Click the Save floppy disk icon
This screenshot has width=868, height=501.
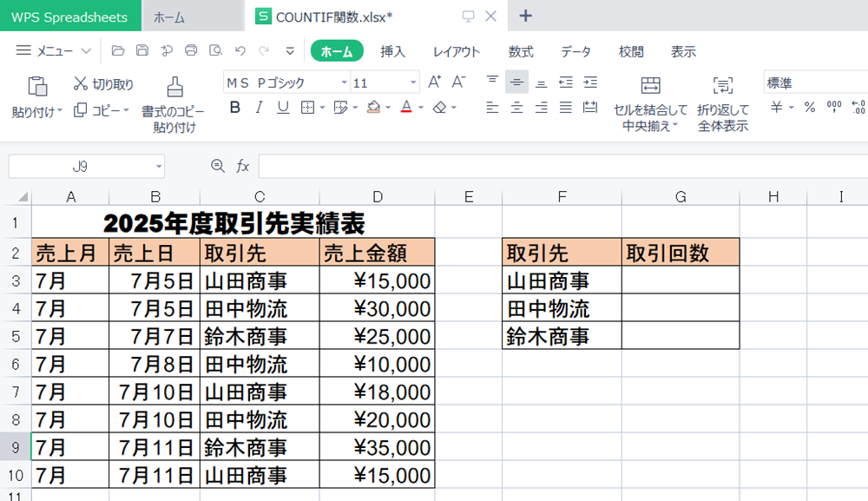click(x=142, y=51)
